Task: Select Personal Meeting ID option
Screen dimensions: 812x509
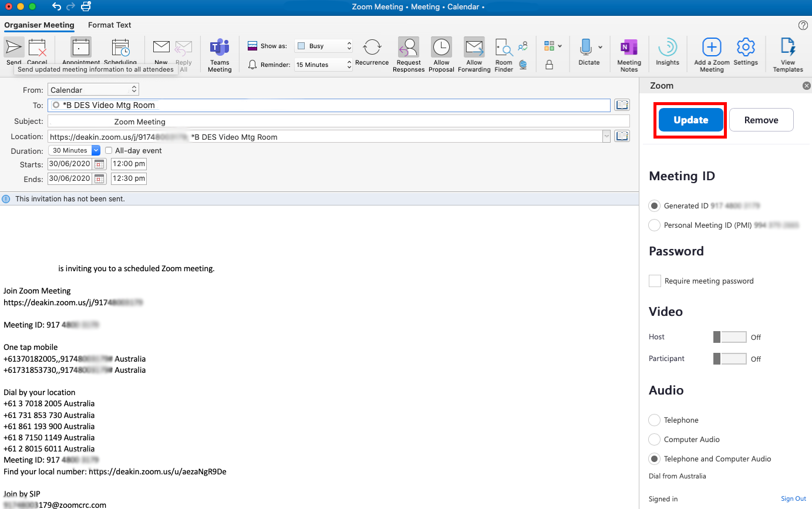Action: (x=654, y=225)
